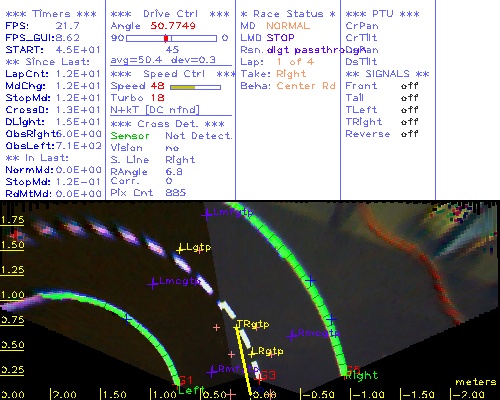Click the yellow Speed bar indicator
Screen dimensions: 500x400
click(x=182, y=87)
